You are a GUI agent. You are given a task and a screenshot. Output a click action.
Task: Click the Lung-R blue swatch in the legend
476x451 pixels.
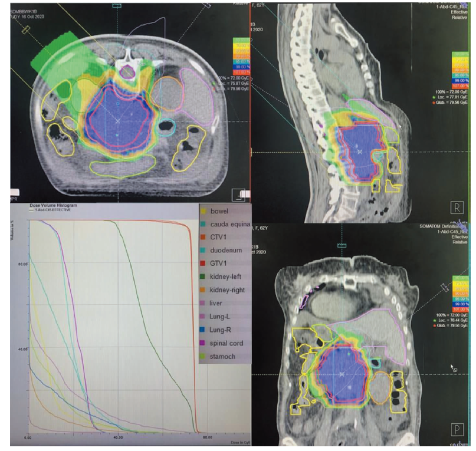(x=203, y=330)
